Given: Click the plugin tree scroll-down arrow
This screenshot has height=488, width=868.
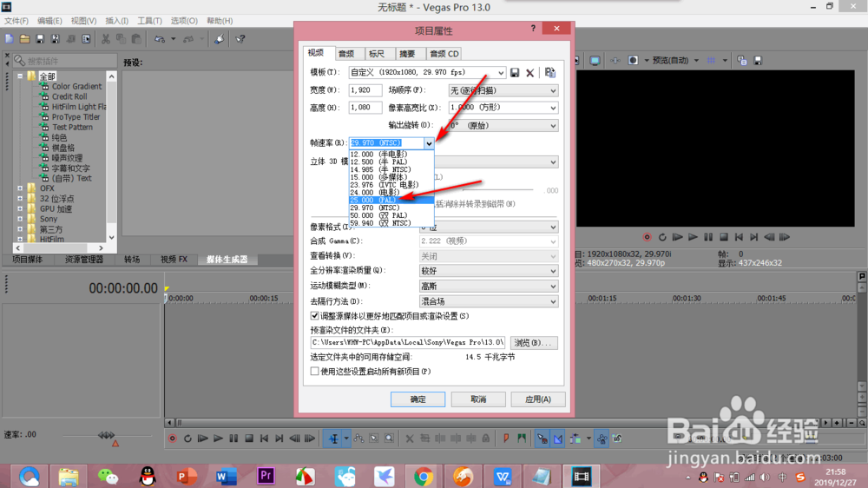Looking at the screenshot, I should [x=112, y=238].
